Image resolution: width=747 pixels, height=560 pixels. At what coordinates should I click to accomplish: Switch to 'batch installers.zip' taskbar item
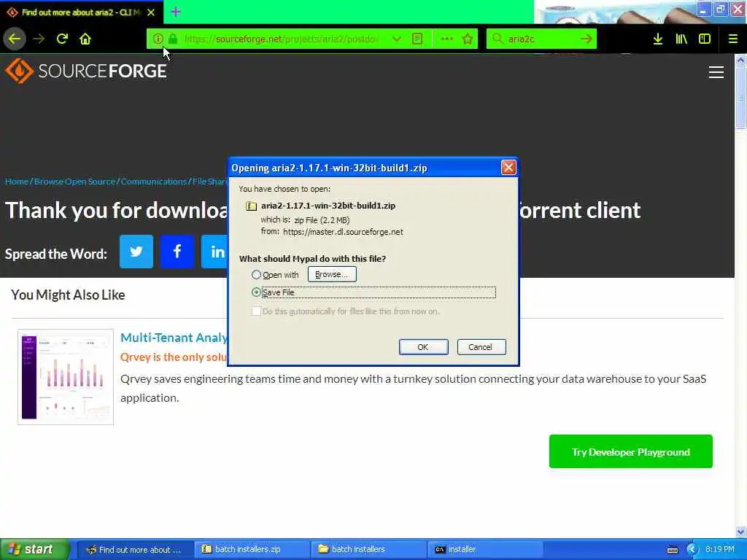click(252, 550)
